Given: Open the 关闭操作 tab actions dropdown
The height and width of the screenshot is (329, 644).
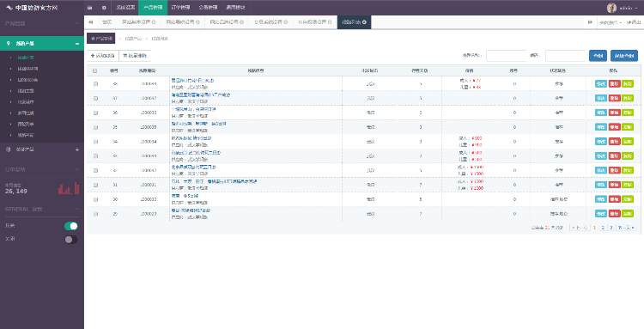Looking at the screenshot, I should (610, 22).
